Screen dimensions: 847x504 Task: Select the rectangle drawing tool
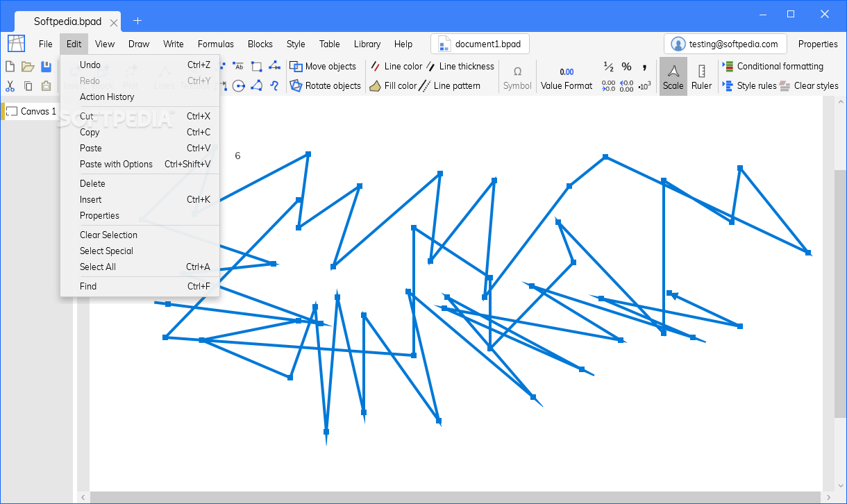tap(256, 67)
